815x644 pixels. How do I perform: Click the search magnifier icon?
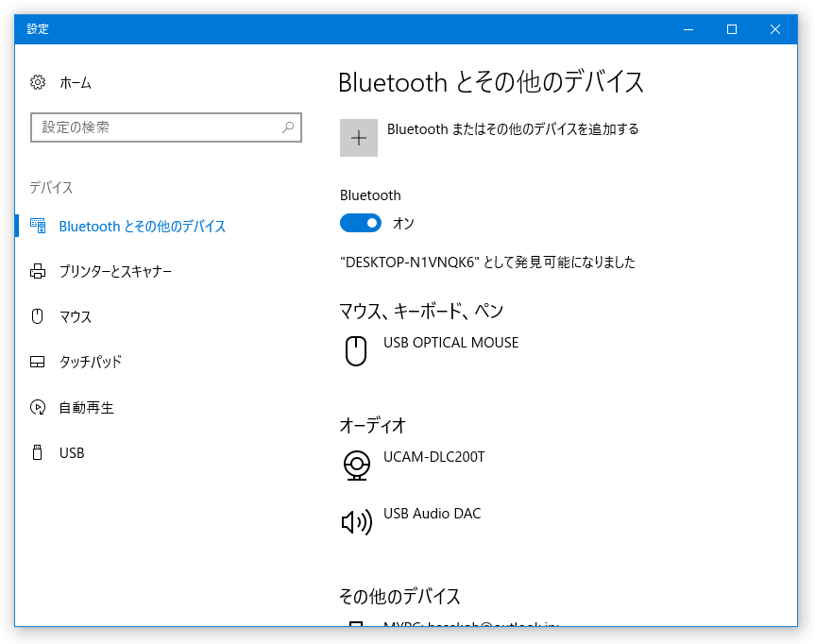[x=288, y=127]
